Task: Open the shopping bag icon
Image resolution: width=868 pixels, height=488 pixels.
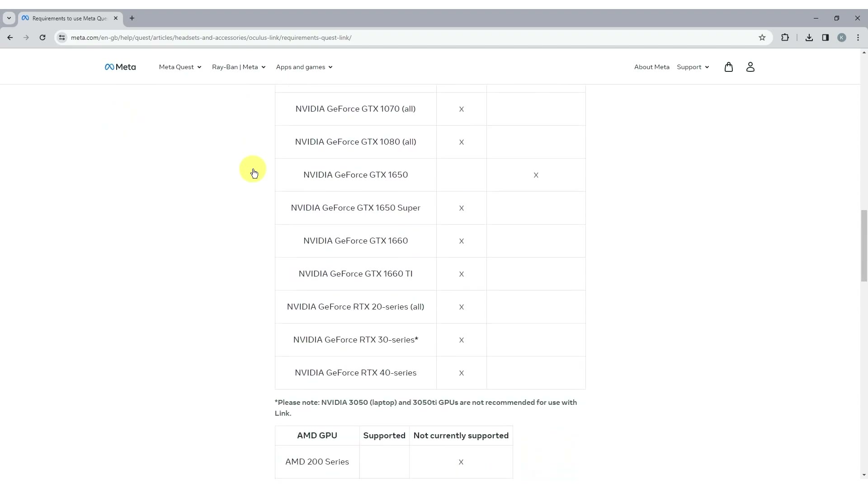Action: coord(728,67)
